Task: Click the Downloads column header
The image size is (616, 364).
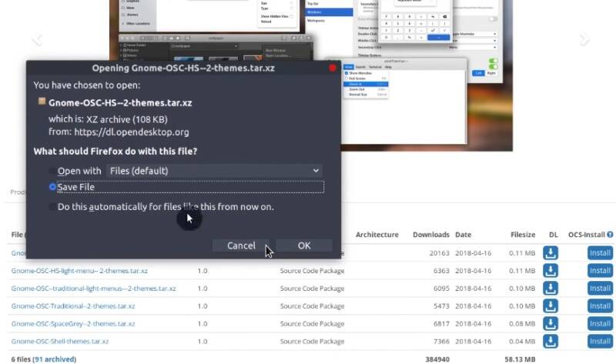Action: pyautogui.click(x=431, y=235)
